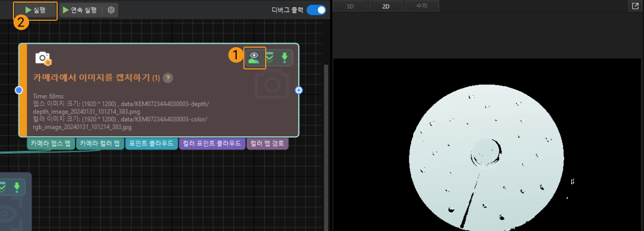Click the green down-arrow run-step icon
Image resolution: width=644 pixels, height=231 pixels.
point(284,57)
